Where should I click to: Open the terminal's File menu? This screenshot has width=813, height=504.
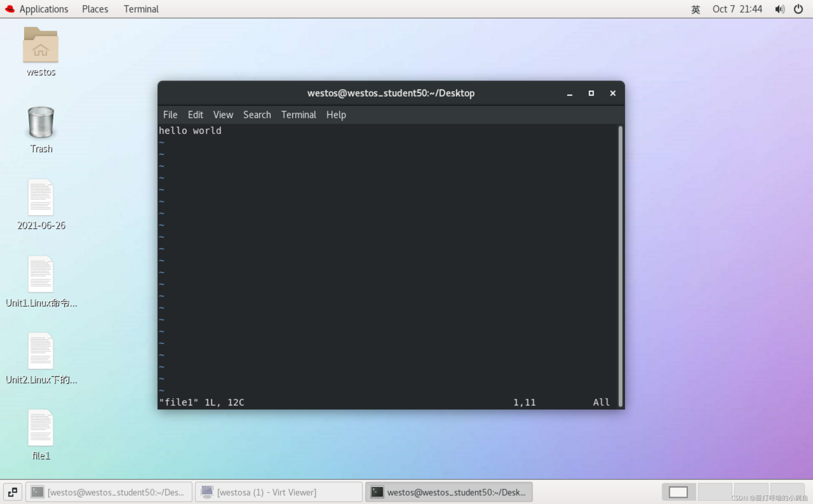(x=170, y=115)
